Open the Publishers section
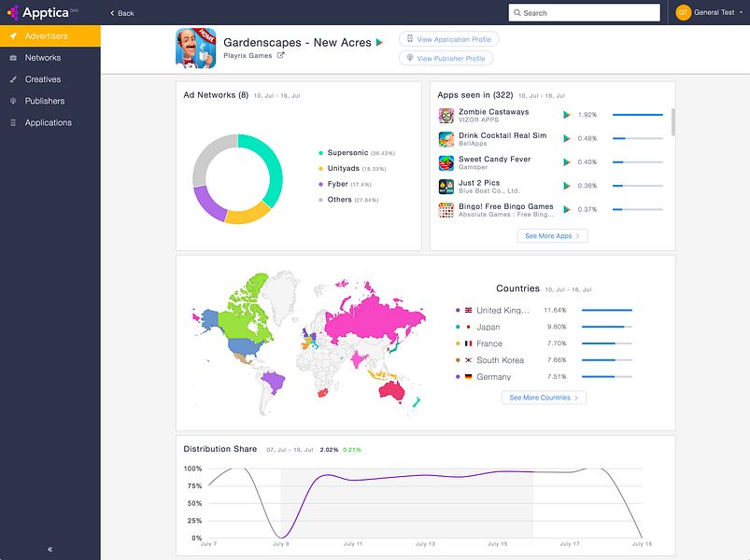This screenshot has width=750, height=560. tap(50, 101)
